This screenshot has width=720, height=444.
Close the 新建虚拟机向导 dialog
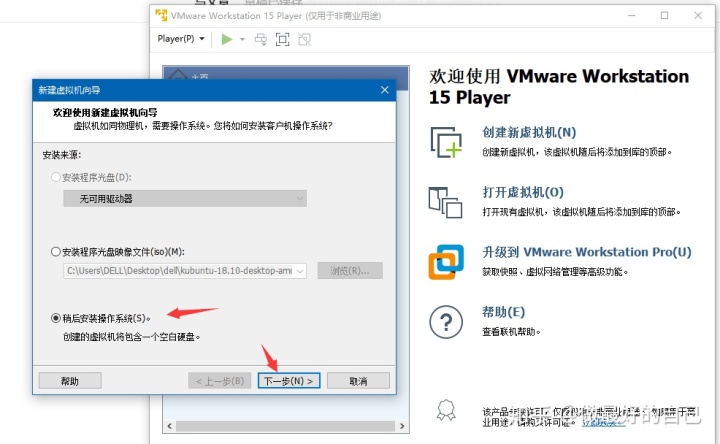coord(385,90)
